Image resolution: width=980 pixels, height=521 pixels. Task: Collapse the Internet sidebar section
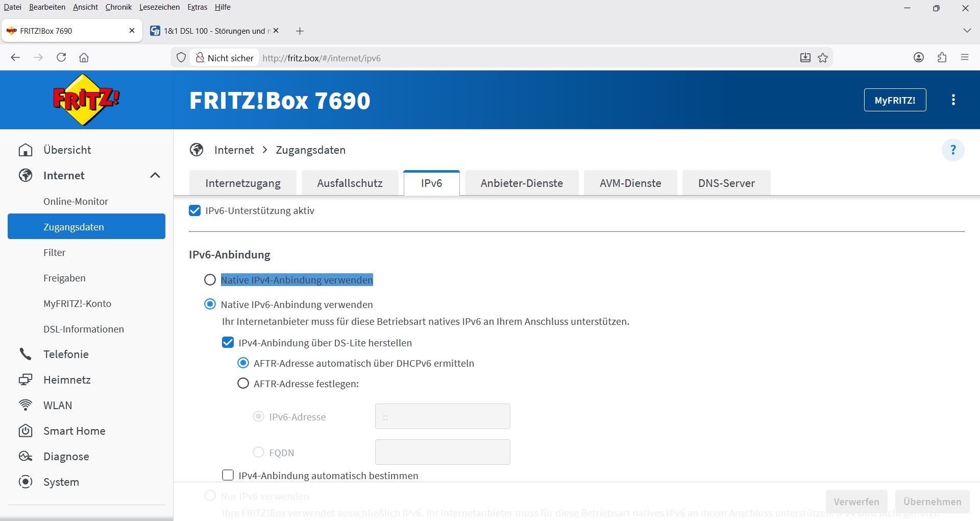coord(155,175)
